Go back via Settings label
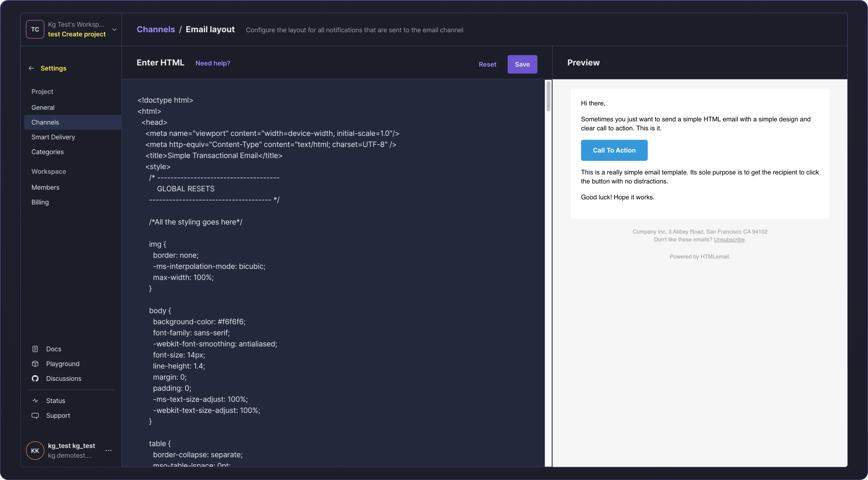This screenshot has width=868, height=480. pyautogui.click(x=54, y=68)
